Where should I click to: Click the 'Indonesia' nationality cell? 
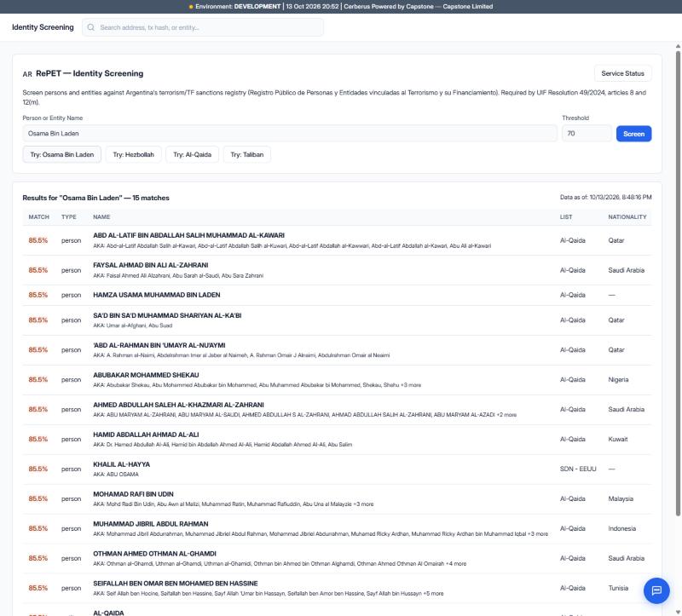click(x=622, y=528)
